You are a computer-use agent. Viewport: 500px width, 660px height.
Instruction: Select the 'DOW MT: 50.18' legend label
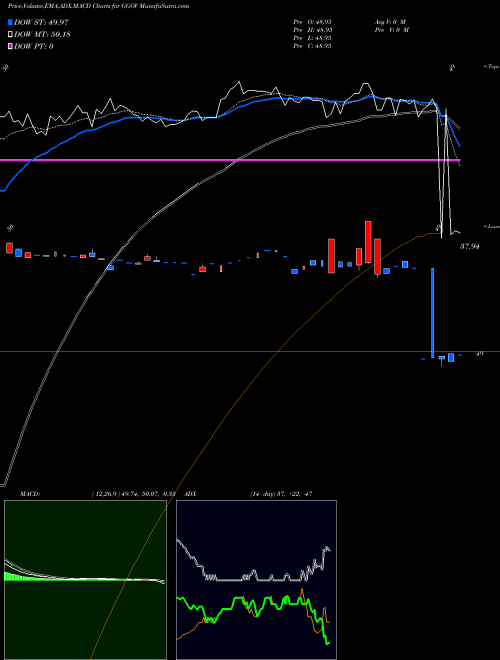click(x=42, y=35)
